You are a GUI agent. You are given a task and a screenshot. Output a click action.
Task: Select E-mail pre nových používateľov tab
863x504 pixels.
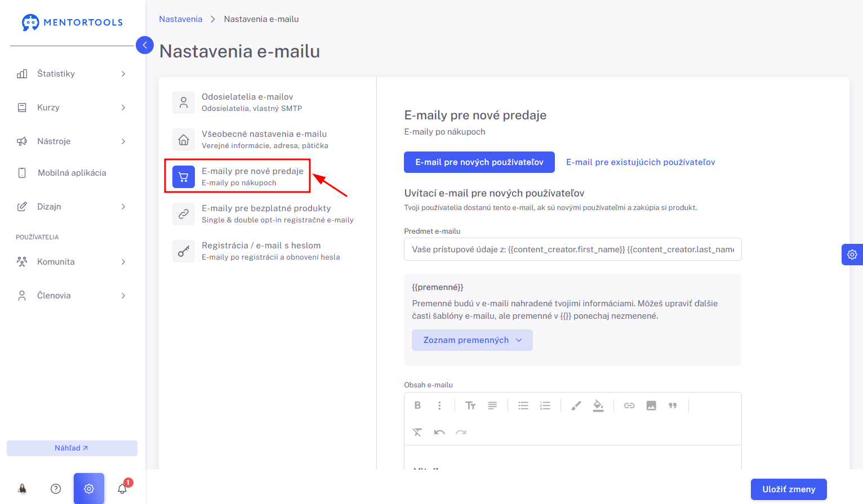tap(479, 162)
